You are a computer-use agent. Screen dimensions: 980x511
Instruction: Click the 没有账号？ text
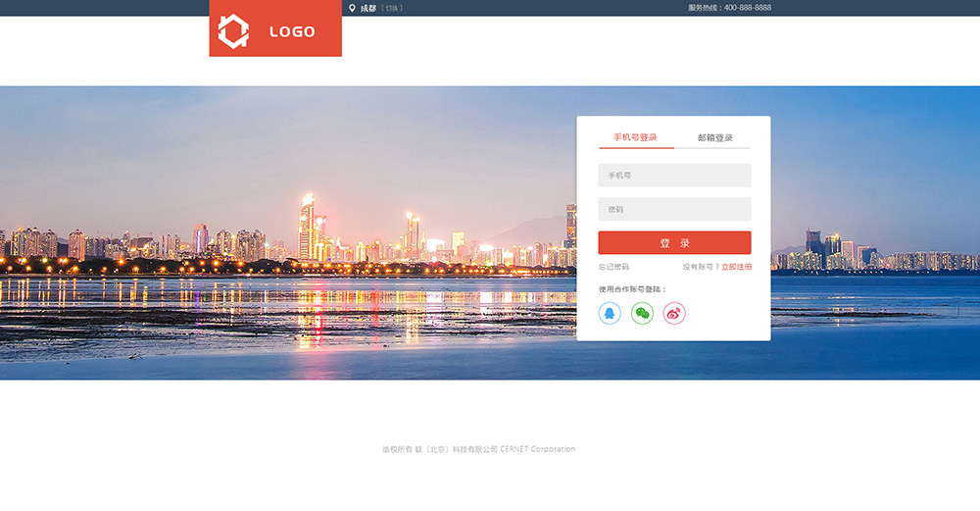tap(701, 267)
